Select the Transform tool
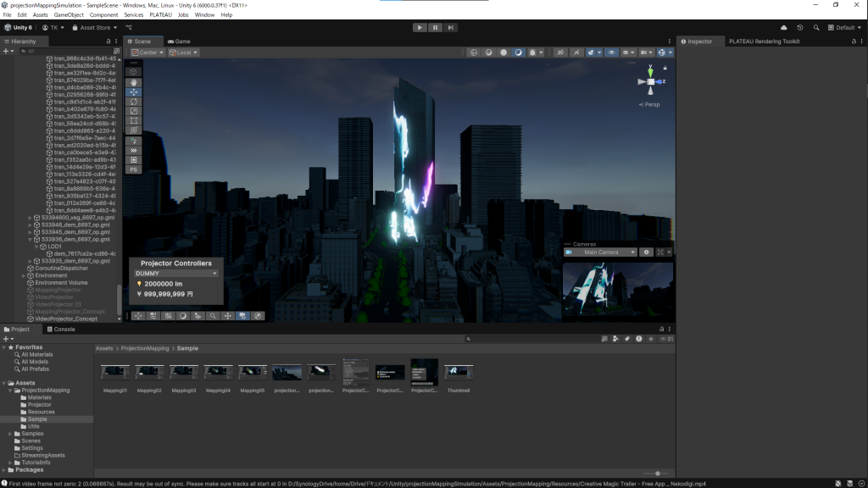The height and width of the screenshot is (488, 868). click(x=133, y=130)
